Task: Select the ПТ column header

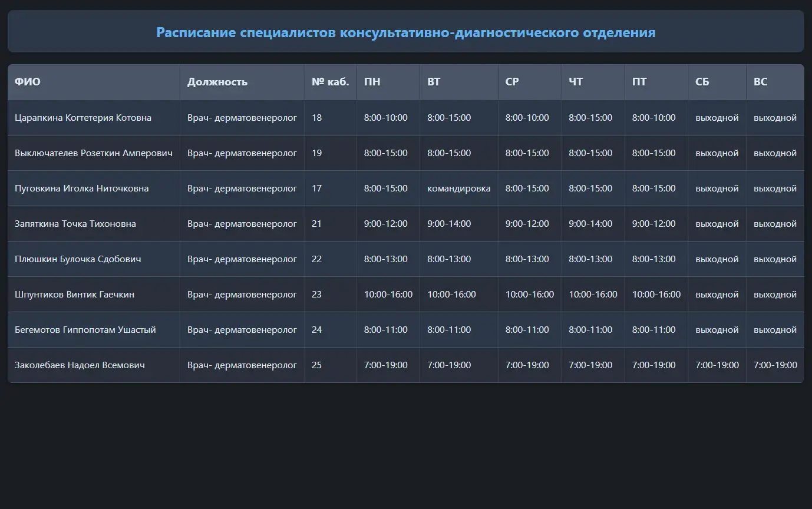Action: click(x=639, y=82)
